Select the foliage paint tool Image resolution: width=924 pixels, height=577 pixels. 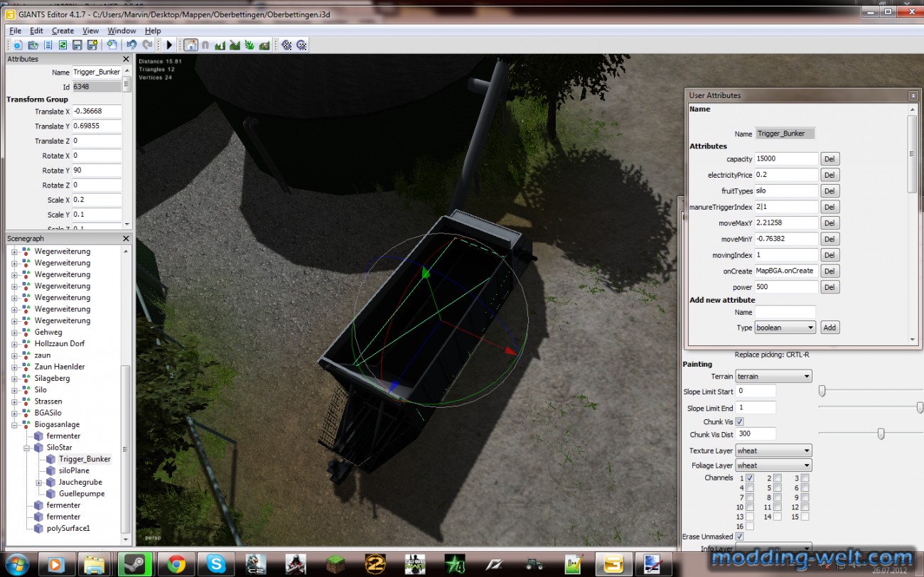(x=249, y=45)
